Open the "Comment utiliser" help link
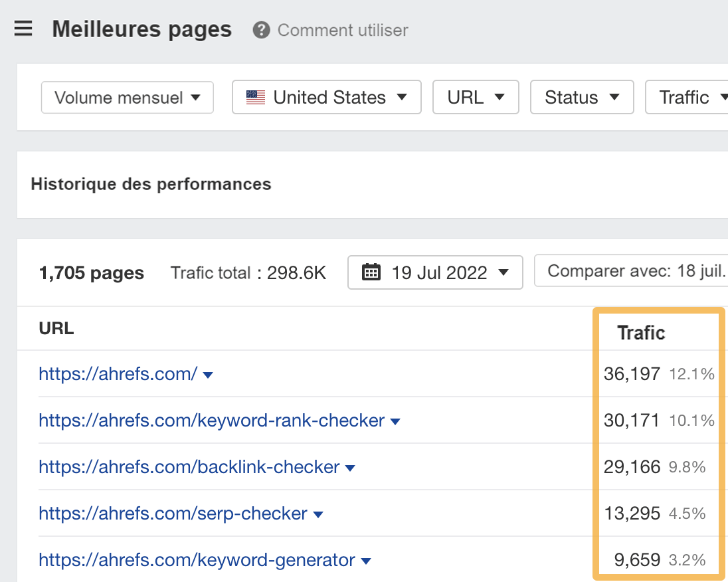This screenshot has height=582, width=728. 343,30
